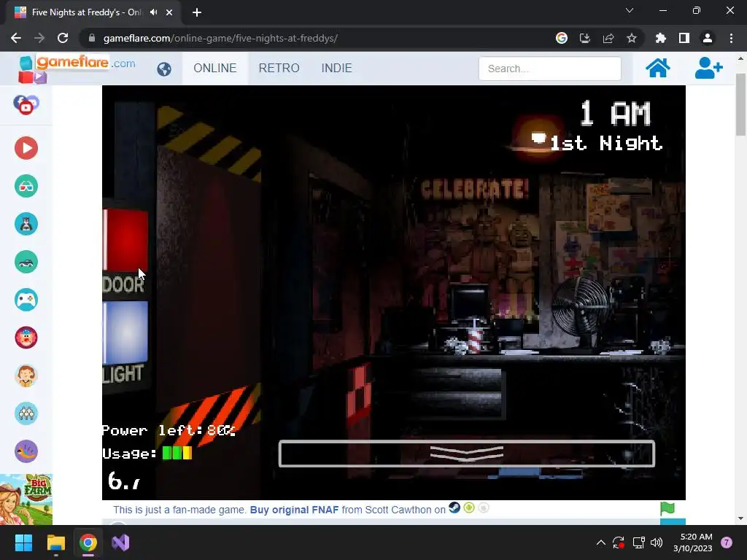
Task: Click the red DOOR button in game
Action: 125,240
